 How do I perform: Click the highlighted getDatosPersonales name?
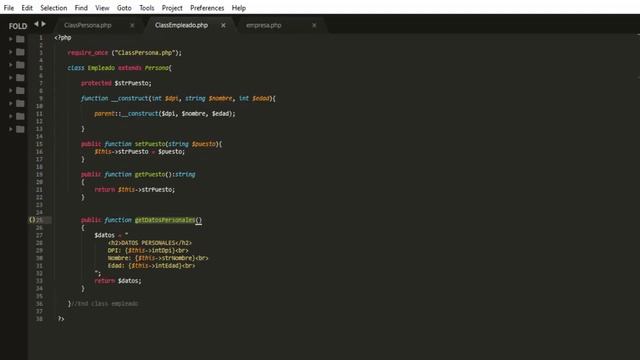(165, 220)
